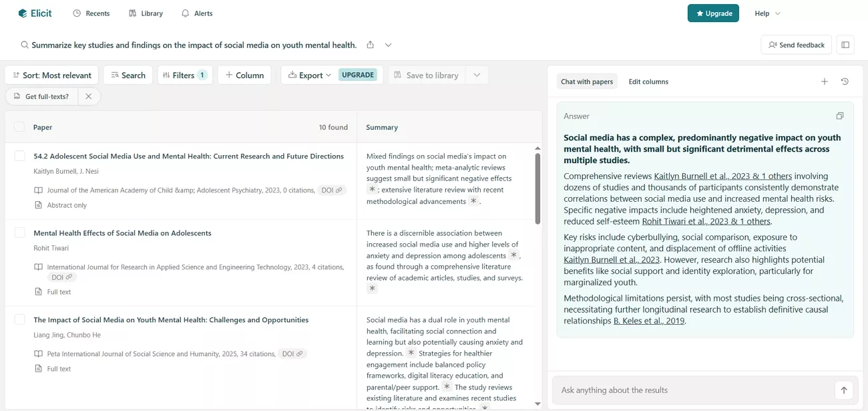Check the select-all papers checkbox in table header

[x=19, y=126]
